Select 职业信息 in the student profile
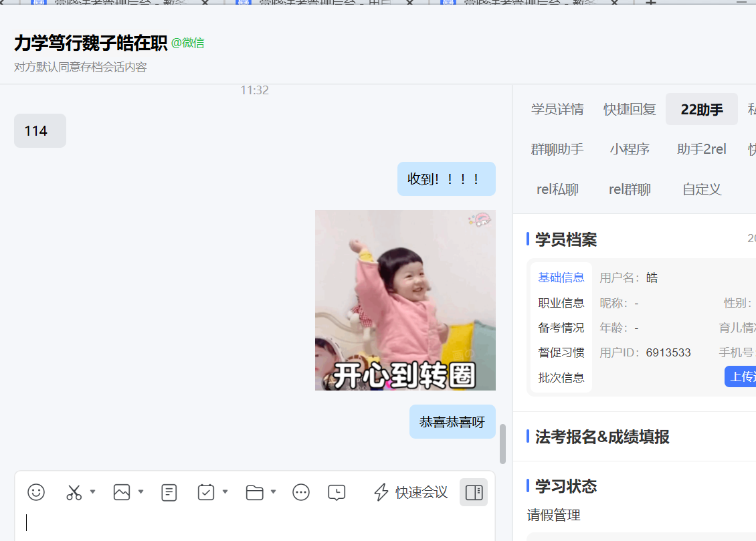The height and width of the screenshot is (541, 756). 561,302
